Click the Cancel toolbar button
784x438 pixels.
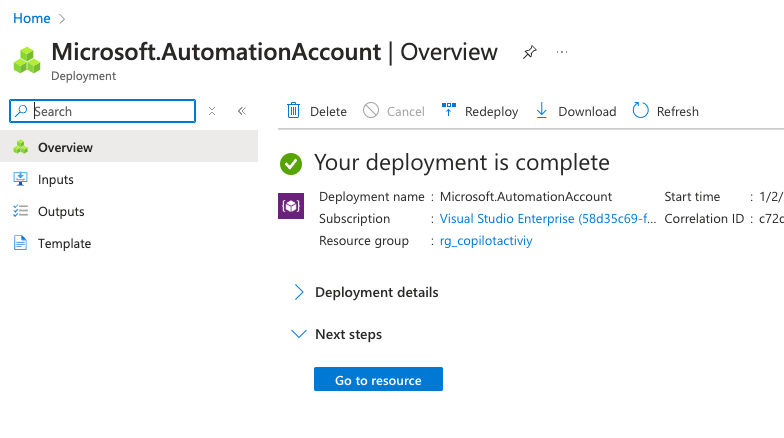click(393, 111)
